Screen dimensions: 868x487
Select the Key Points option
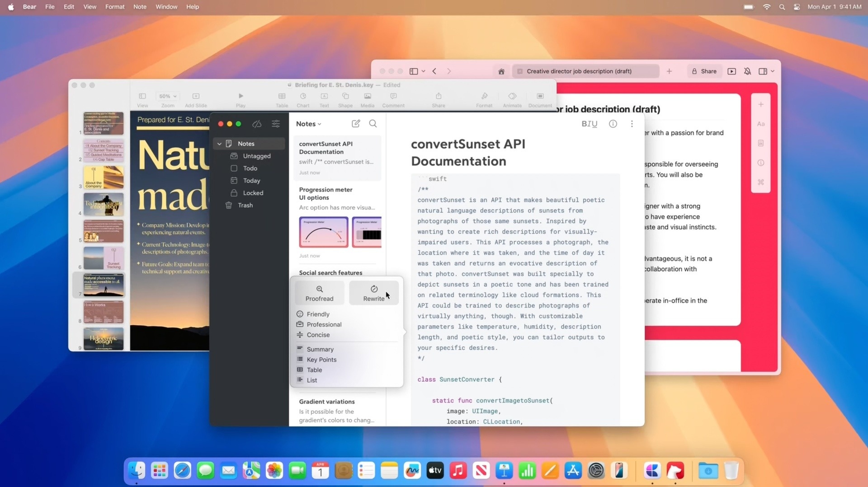click(x=321, y=360)
